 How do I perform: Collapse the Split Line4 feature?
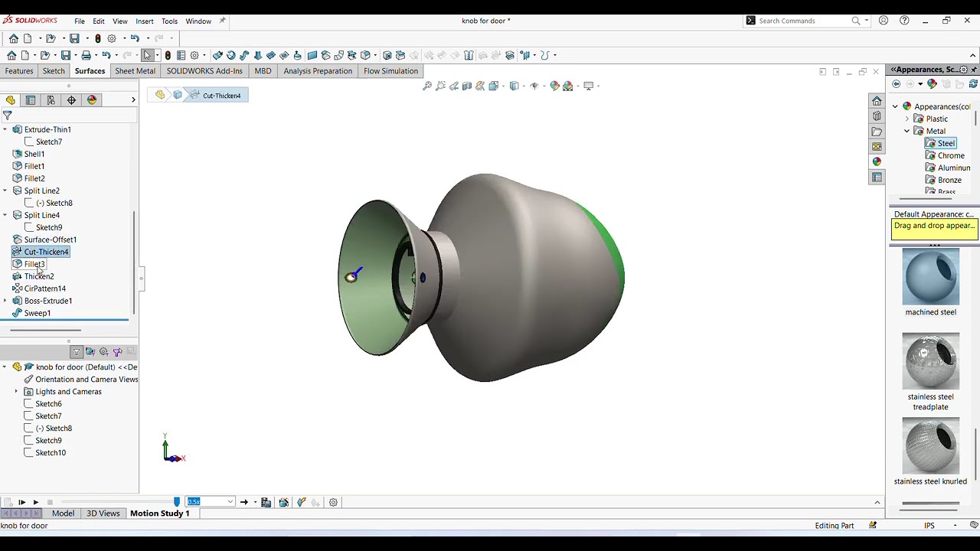pos(5,215)
